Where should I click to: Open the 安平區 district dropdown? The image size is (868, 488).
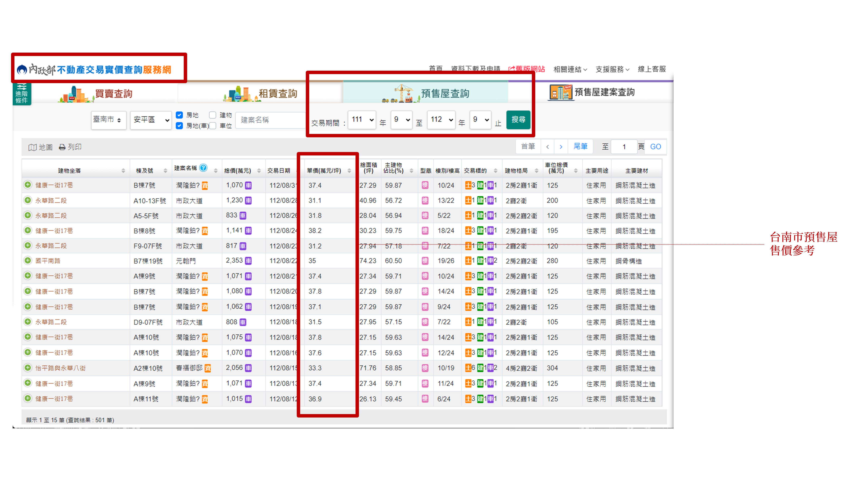[151, 120]
